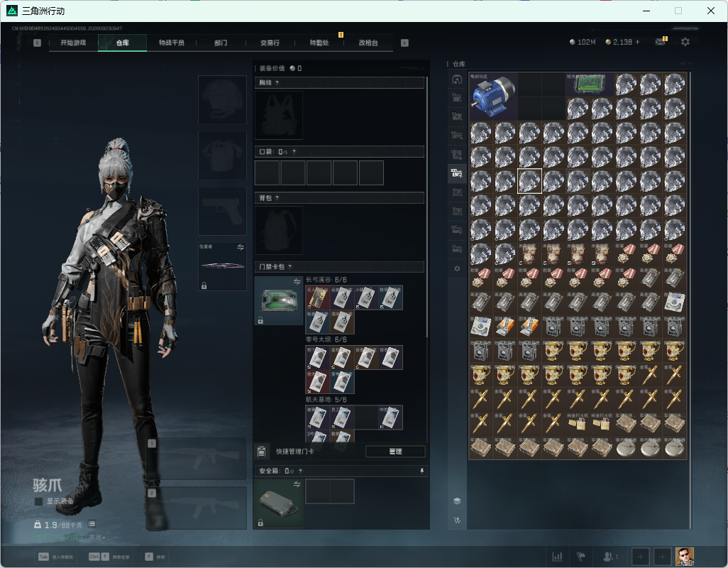
Task: Switch to the 仓库 tab
Action: pyautogui.click(x=123, y=43)
